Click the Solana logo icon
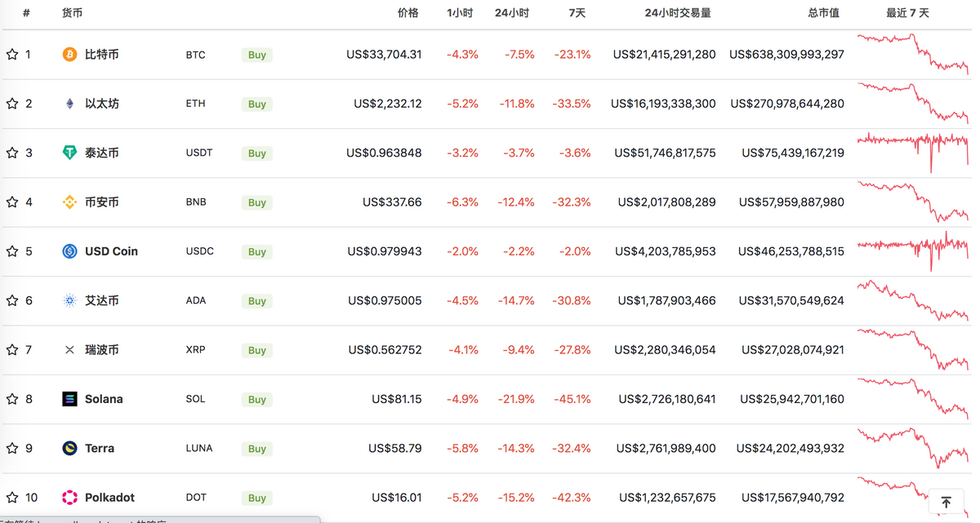 click(x=69, y=399)
